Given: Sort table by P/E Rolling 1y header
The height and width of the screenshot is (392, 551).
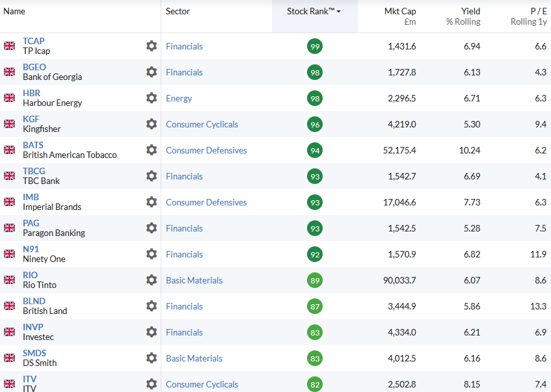Looking at the screenshot, I should point(528,16).
